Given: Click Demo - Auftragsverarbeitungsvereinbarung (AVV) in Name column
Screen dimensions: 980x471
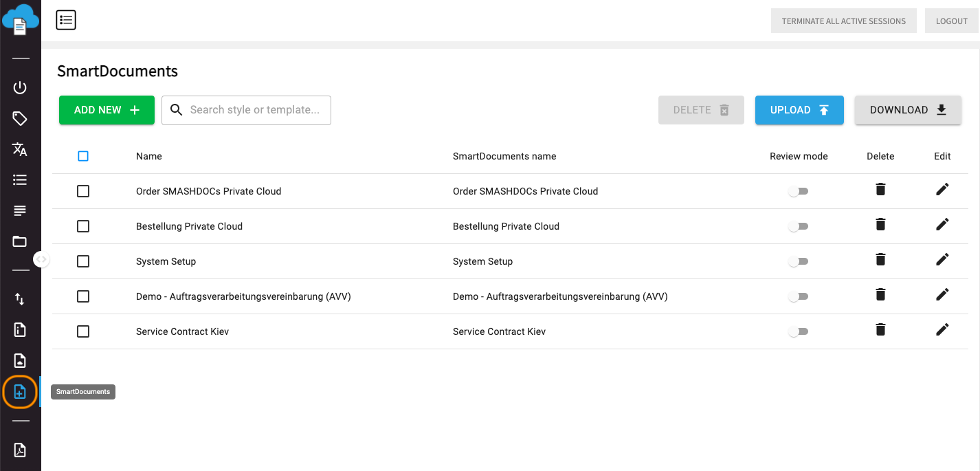Looking at the screenshot, I should (243, 296).
